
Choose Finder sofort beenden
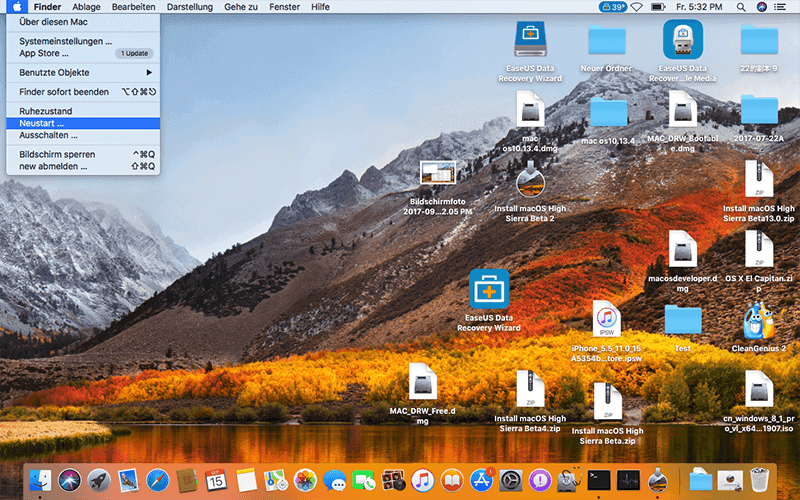pos(83,92)
